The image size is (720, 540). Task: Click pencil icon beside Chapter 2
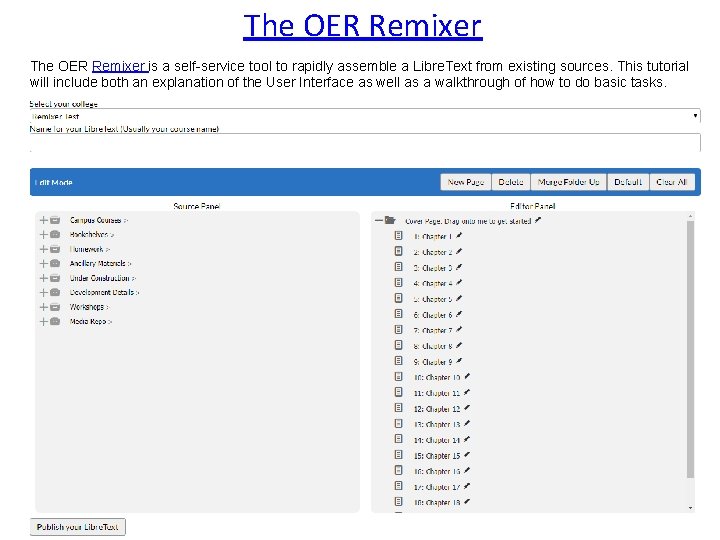click(x=459, y=252)
